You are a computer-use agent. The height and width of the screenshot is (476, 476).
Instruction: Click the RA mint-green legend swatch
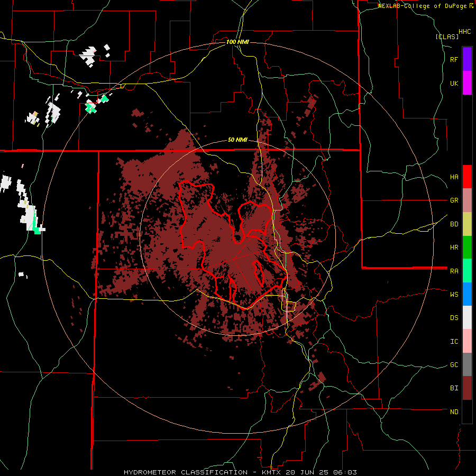[467, 271]
